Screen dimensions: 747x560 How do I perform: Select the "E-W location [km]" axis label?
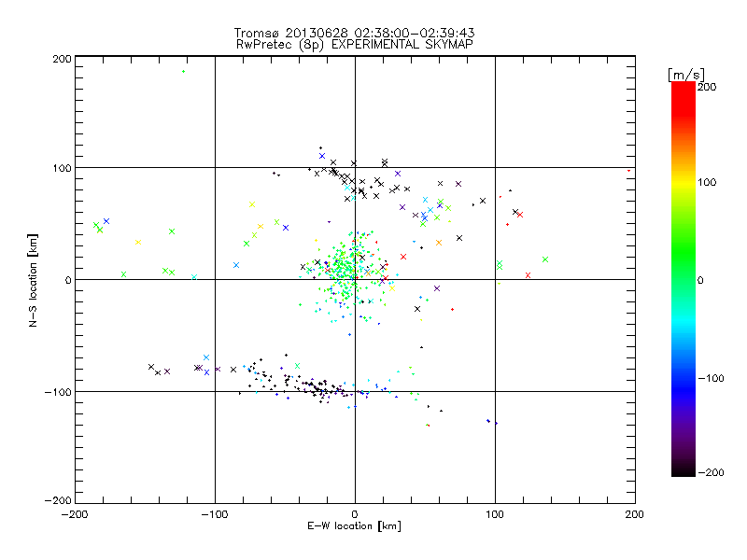point(354,526)
